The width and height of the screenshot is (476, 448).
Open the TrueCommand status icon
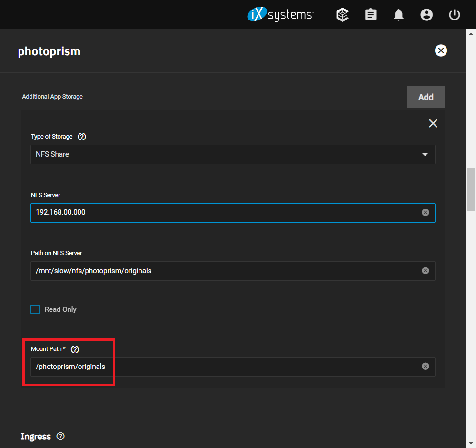tap(342, 15)
